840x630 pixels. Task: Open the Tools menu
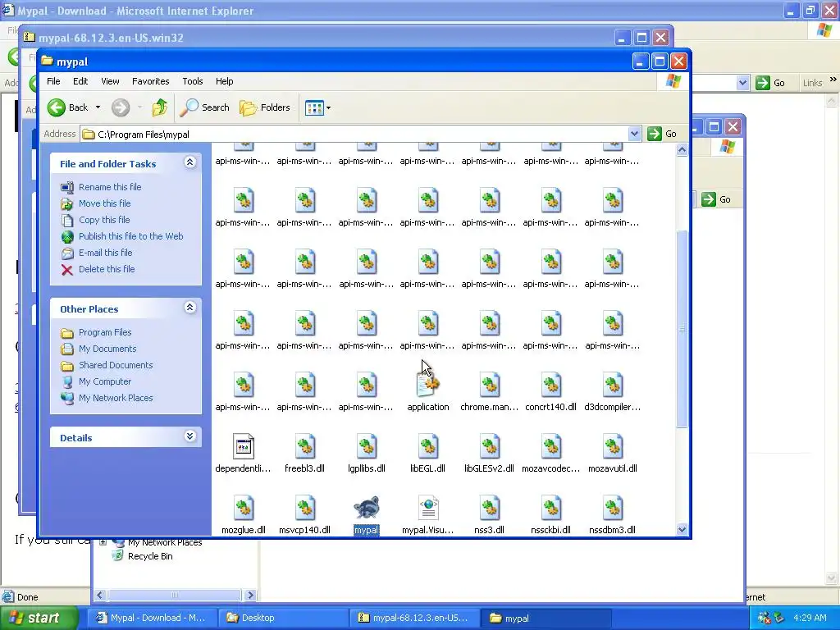pyautogui.click(x=192, y=81)
